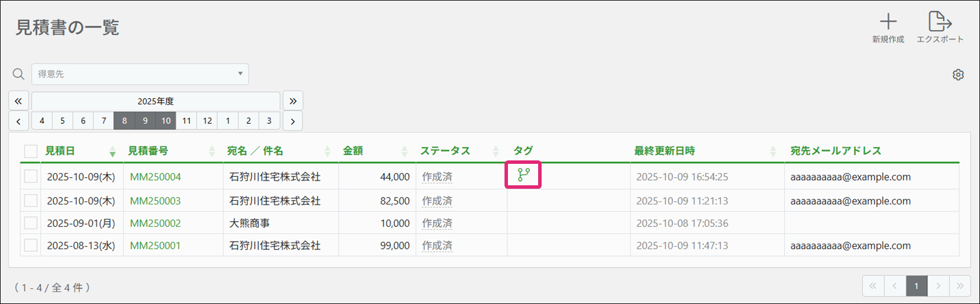Click the search magnifier icon

click(19, 74)
